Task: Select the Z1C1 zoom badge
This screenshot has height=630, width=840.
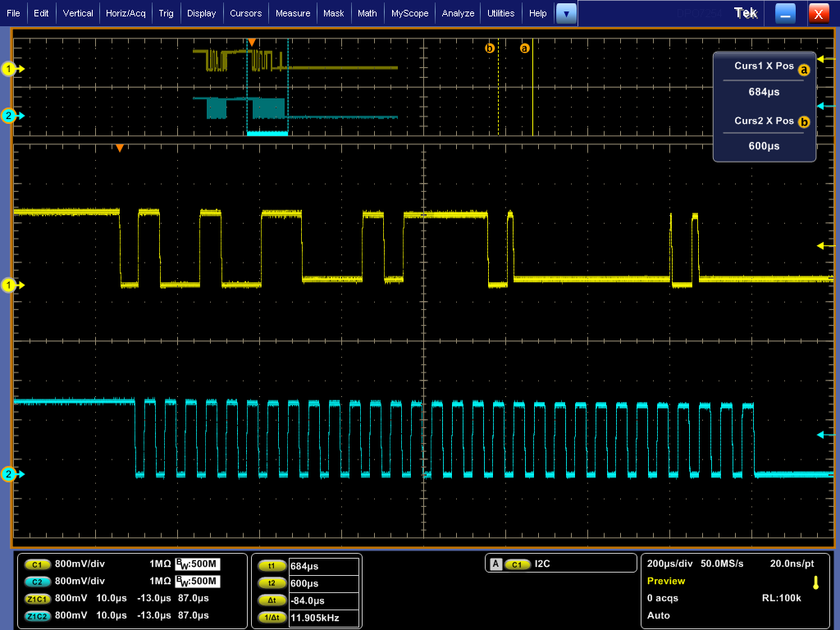Action: pos(38,599)
